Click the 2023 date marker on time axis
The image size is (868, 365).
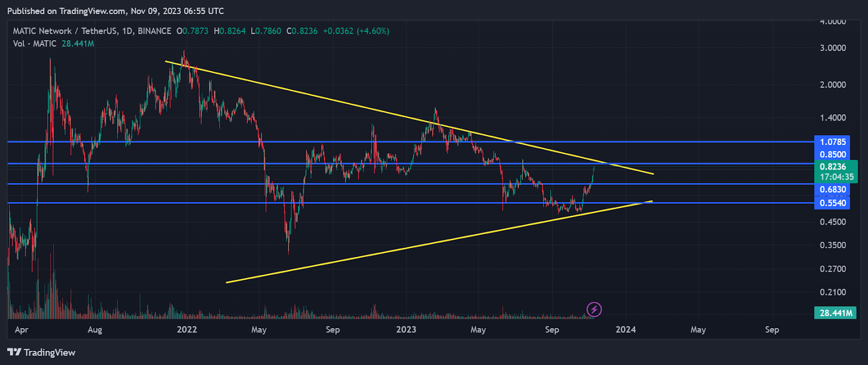[406, 330]
